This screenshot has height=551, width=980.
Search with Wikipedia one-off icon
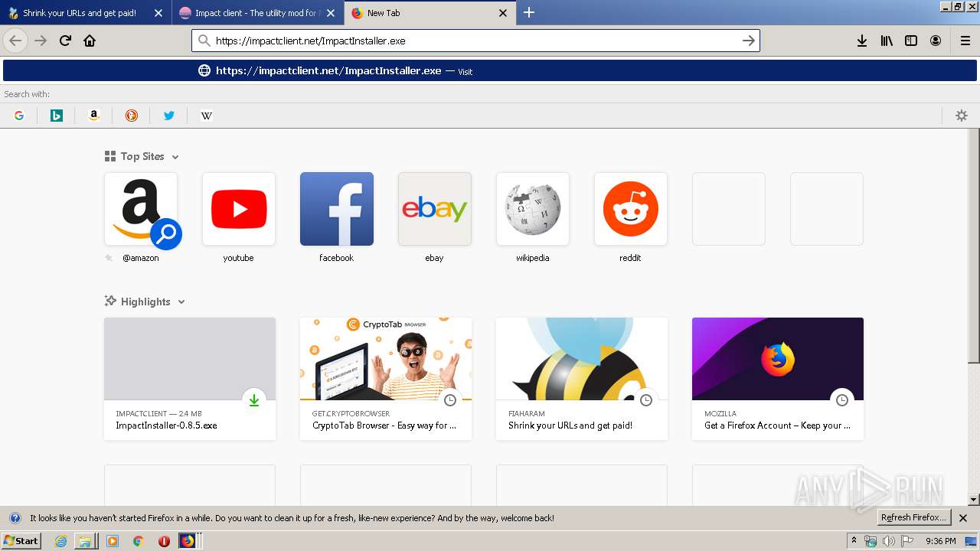click(x=207, y=116)
